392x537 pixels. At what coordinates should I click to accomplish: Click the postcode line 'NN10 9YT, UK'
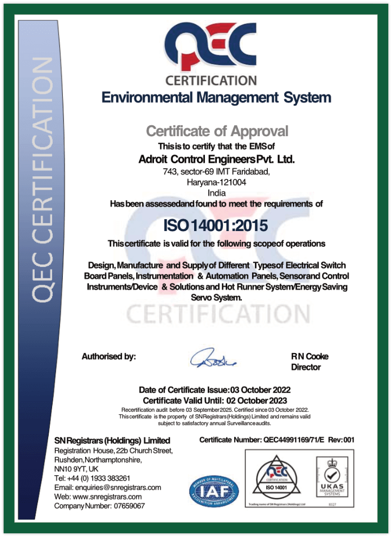point(76,469)
